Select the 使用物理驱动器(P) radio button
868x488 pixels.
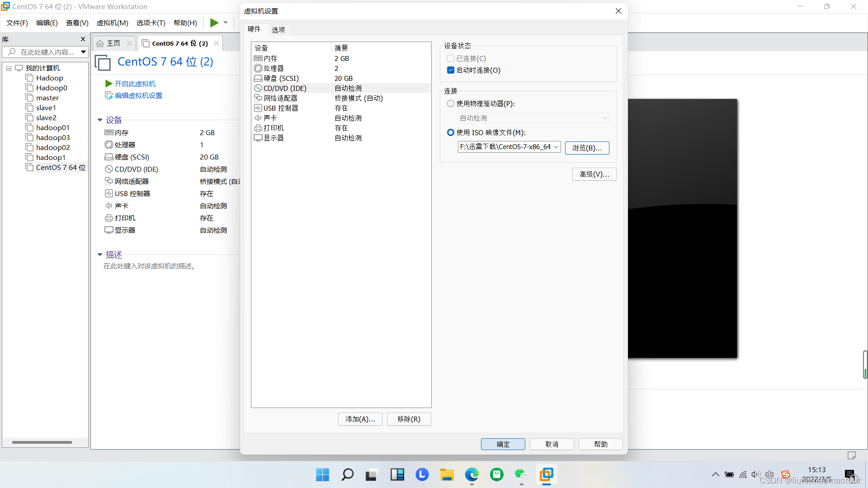click(451, 103)
